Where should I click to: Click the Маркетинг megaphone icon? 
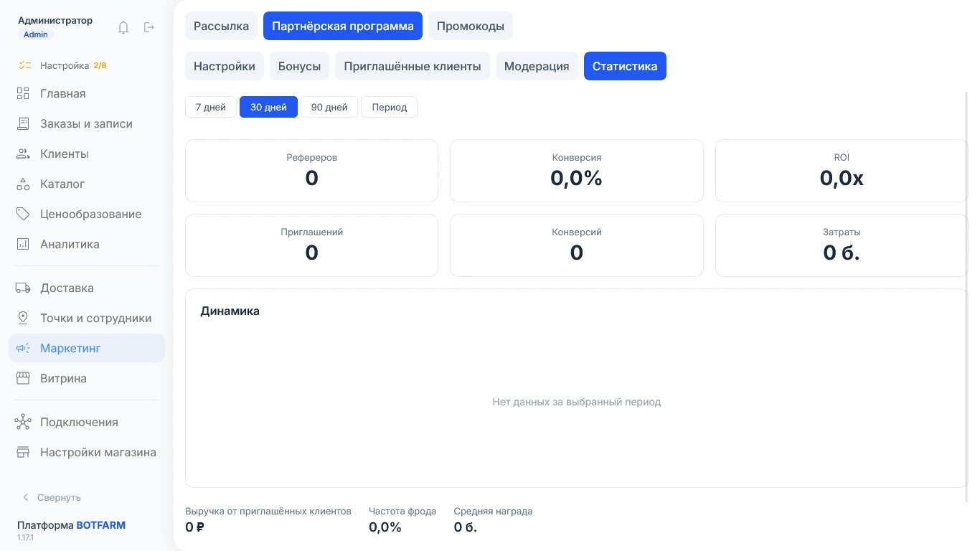(23, 348)
